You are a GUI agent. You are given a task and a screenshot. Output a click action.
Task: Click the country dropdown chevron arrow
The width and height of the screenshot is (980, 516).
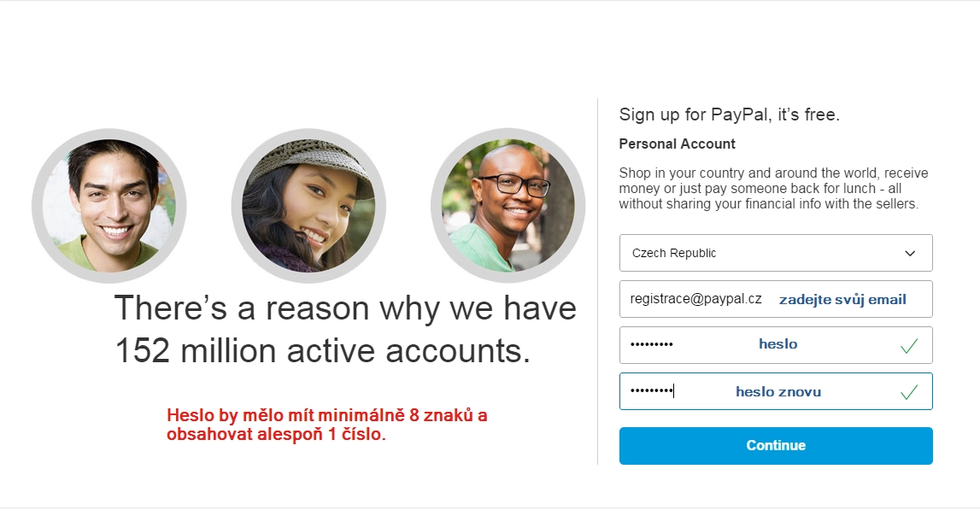tap(910, 253)
